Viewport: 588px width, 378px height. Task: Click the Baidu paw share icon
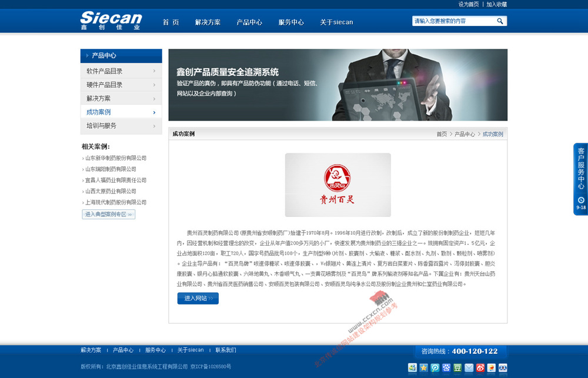click(x=445, y=367)
